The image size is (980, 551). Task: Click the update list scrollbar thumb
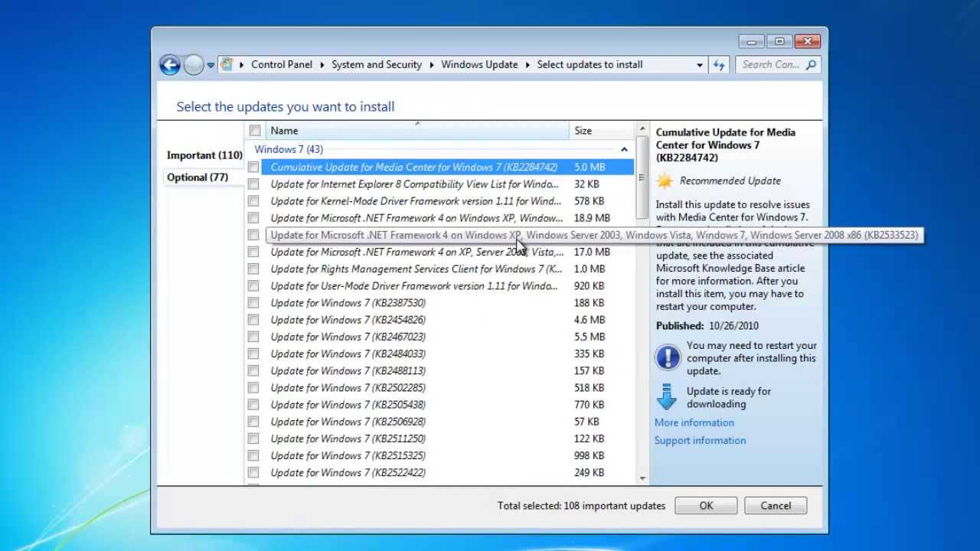click(x=642, y=178)
